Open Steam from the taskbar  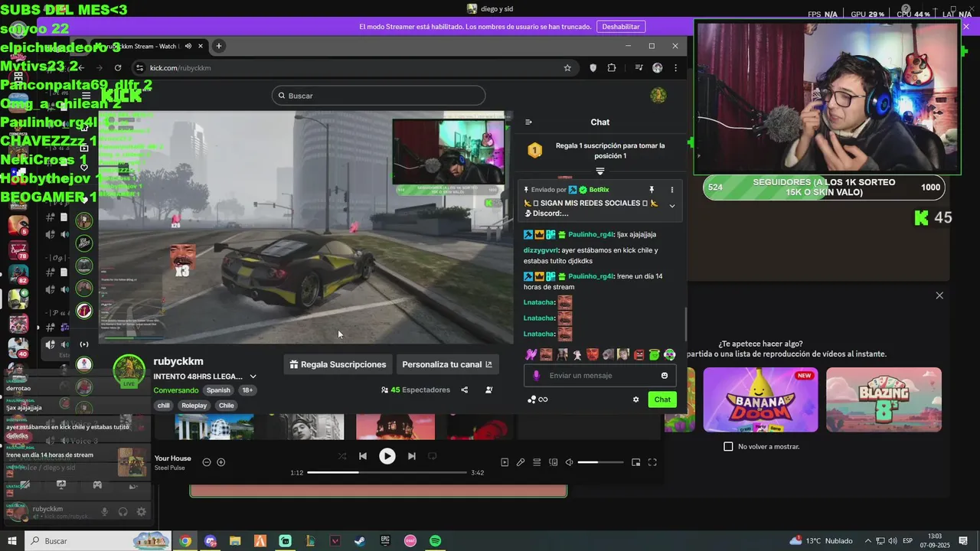(360, 541)
